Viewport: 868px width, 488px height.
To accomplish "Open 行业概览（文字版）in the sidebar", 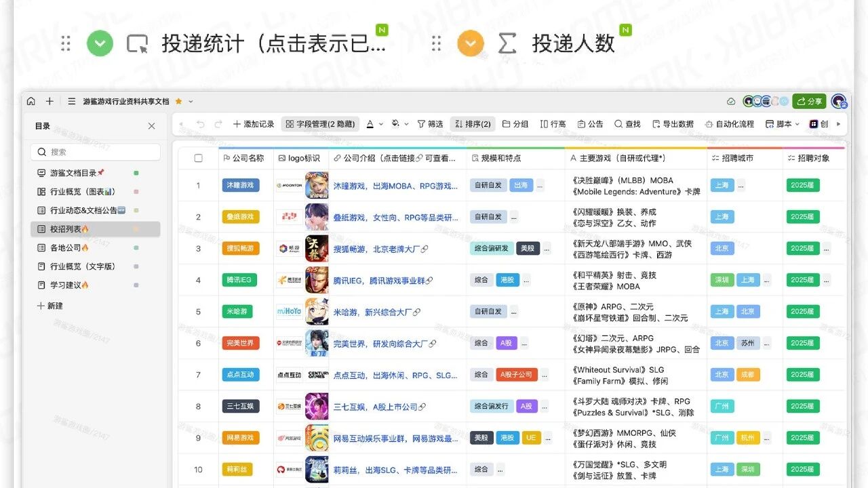I will coord(96,266).
